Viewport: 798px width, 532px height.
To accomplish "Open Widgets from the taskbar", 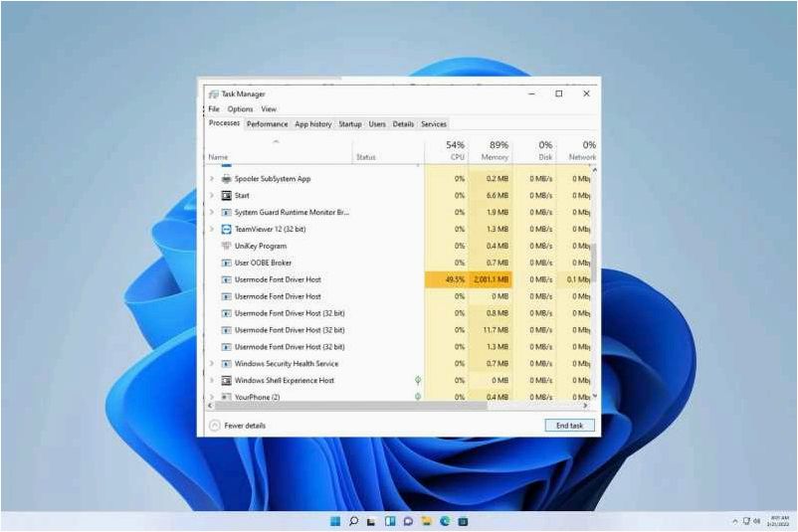I will (x=390, y=521).
